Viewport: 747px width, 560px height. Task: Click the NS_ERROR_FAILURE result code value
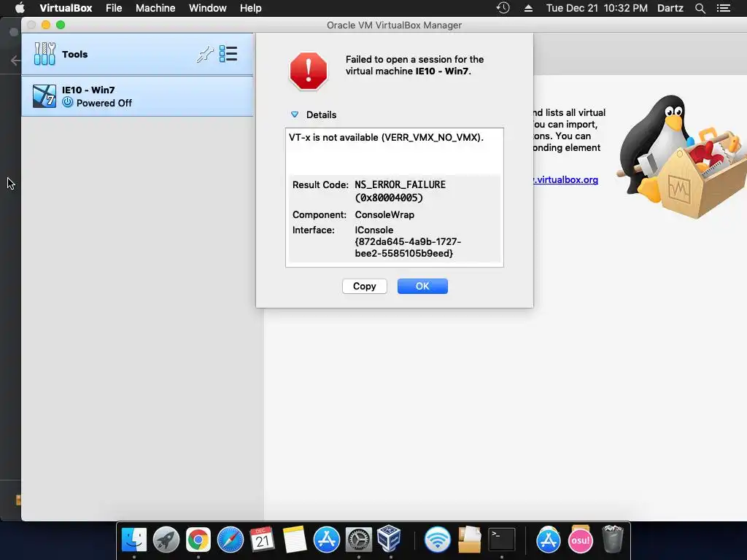click(x=400, y=191)
